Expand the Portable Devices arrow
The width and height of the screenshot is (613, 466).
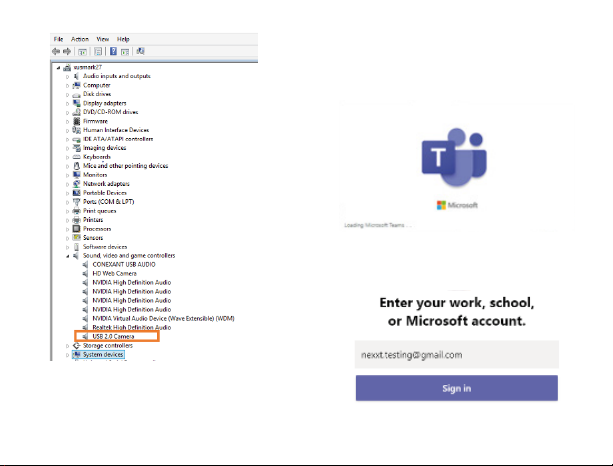[68, 193]
